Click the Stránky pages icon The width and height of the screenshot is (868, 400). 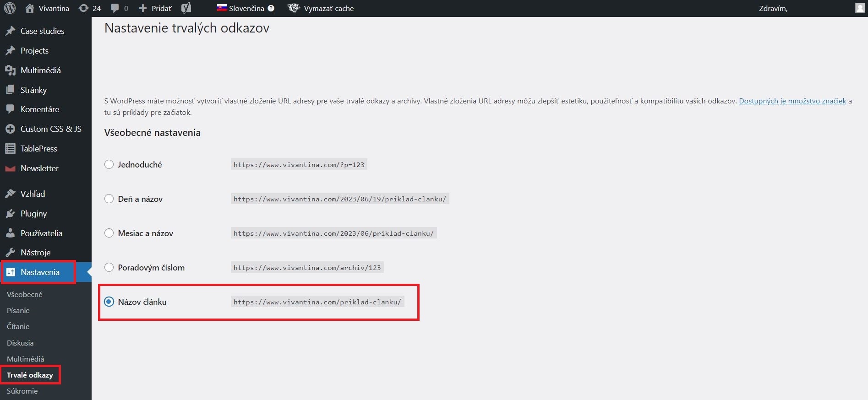tap(10, 90)
